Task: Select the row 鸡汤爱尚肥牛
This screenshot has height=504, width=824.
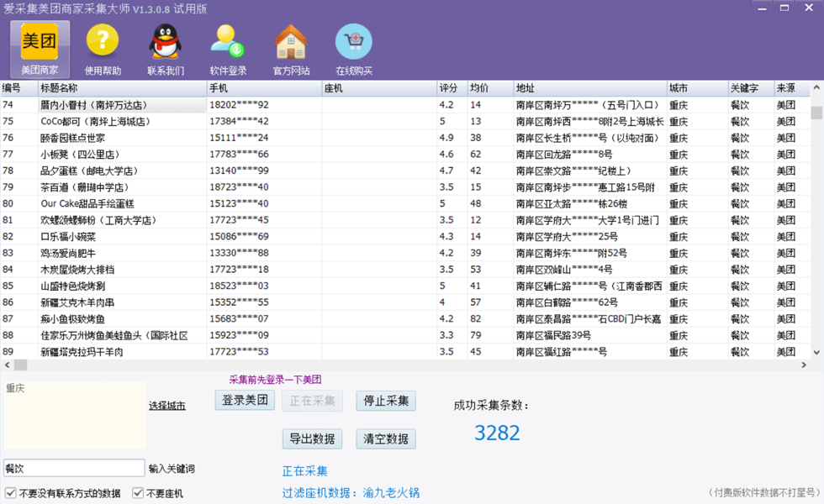Action: point(404,253)
